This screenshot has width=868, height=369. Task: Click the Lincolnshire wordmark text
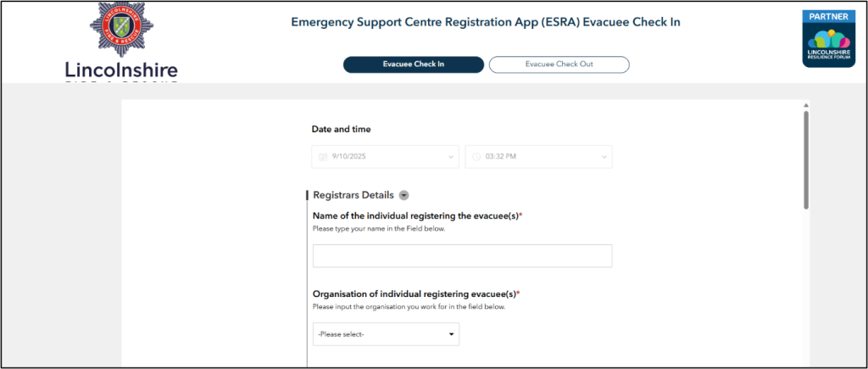point(121,70)
